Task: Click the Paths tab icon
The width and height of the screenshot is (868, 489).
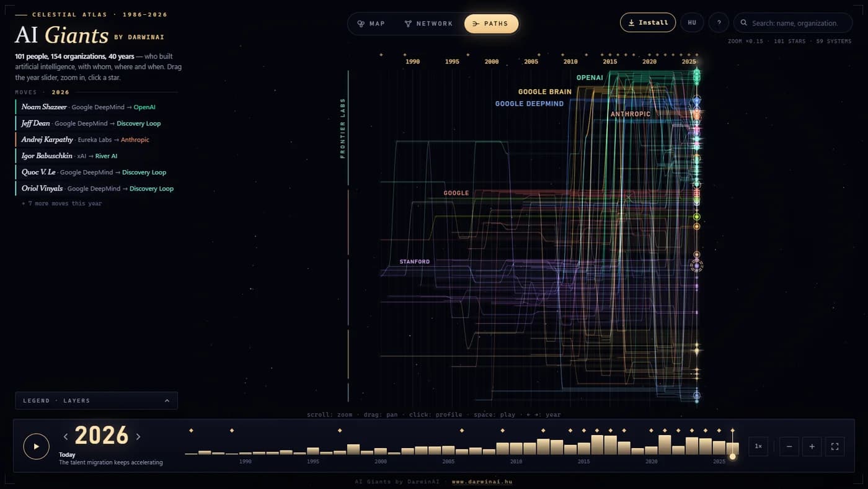Action: click(476, 24)
